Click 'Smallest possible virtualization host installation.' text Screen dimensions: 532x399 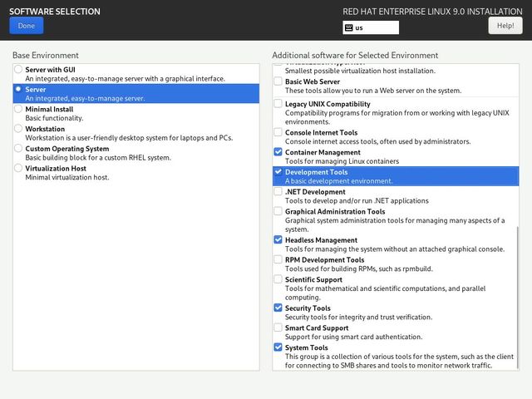click(x=360, y=71)
